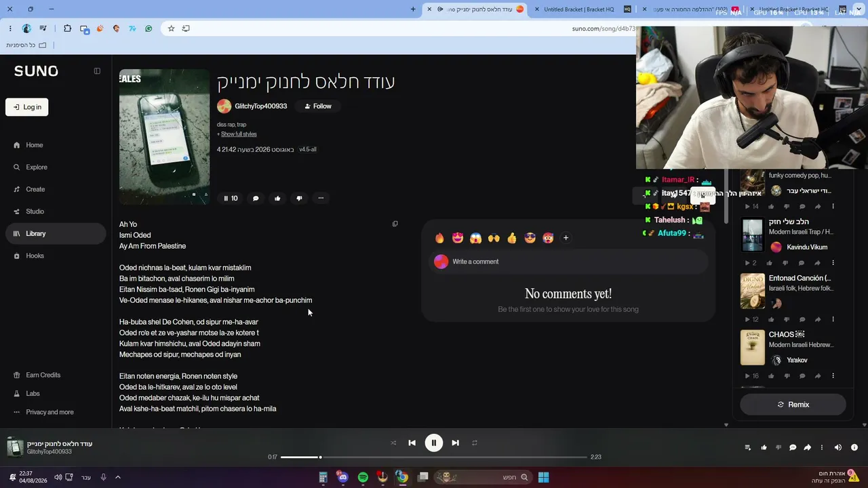This screenshot has width=868, height=488.
Task: React with the raised hands emoji
Action: (494, 238)
